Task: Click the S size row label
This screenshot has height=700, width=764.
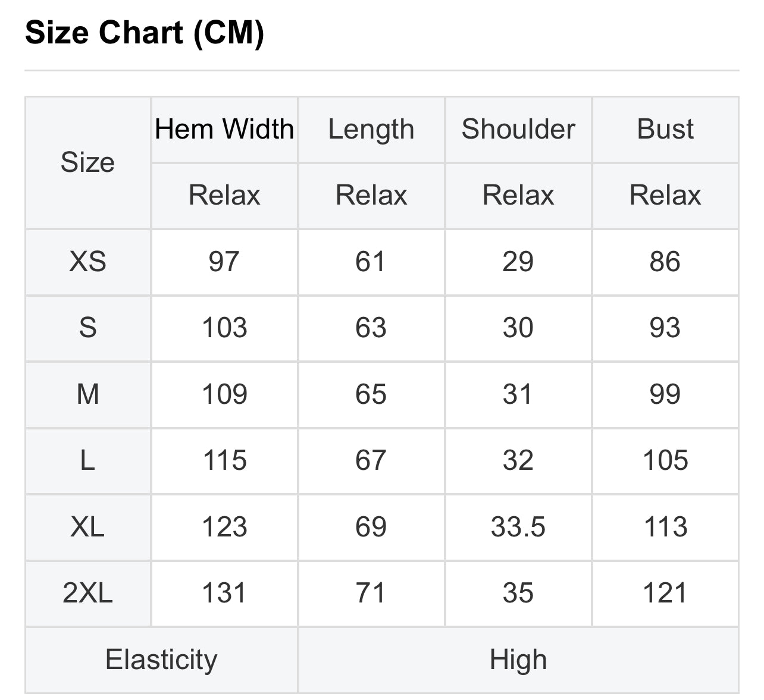Action: pos(87,328)
